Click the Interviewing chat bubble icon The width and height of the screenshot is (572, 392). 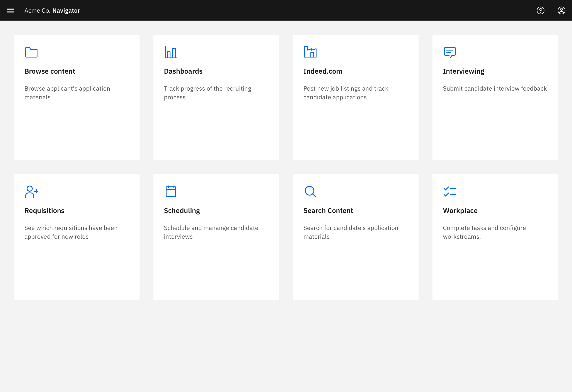(450, 52)
